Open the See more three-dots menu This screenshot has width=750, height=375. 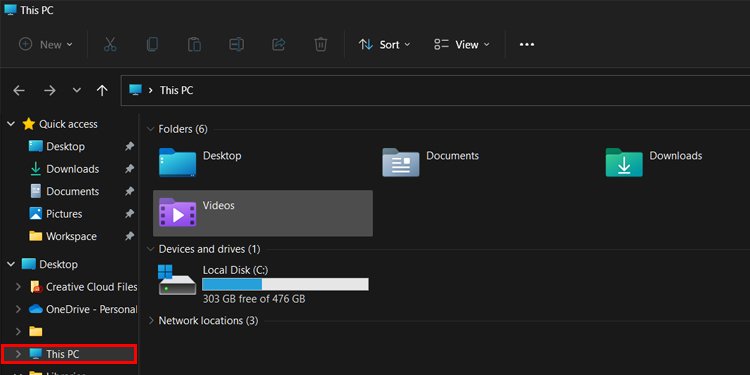pyautogui.click(x=527, y=44)
